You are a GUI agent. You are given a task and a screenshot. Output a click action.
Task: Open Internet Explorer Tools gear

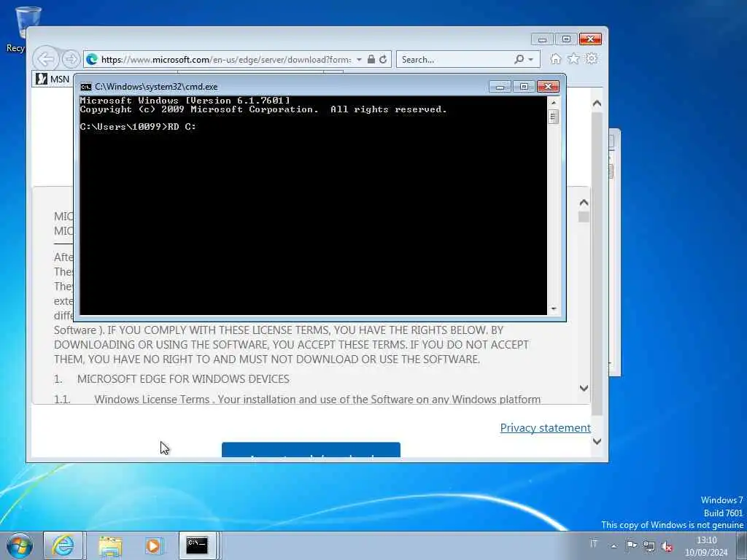pyautogui.click(x=592, y=58)
